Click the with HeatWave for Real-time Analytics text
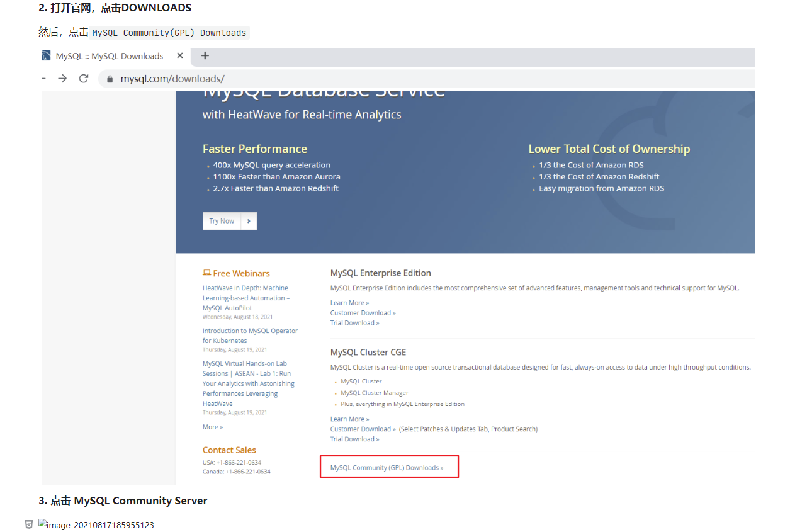The height and width of the screenshot is (532, 790). [x=302, y=115]
